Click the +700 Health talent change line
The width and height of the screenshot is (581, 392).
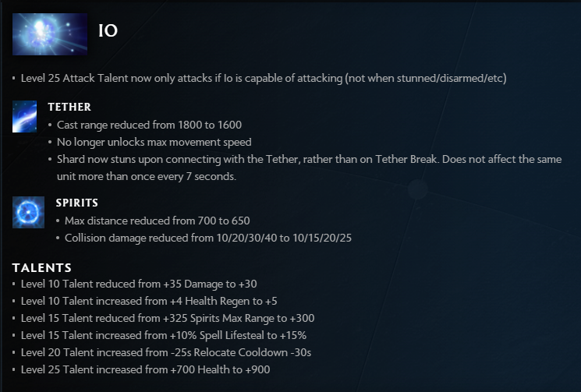pos(145,369)
